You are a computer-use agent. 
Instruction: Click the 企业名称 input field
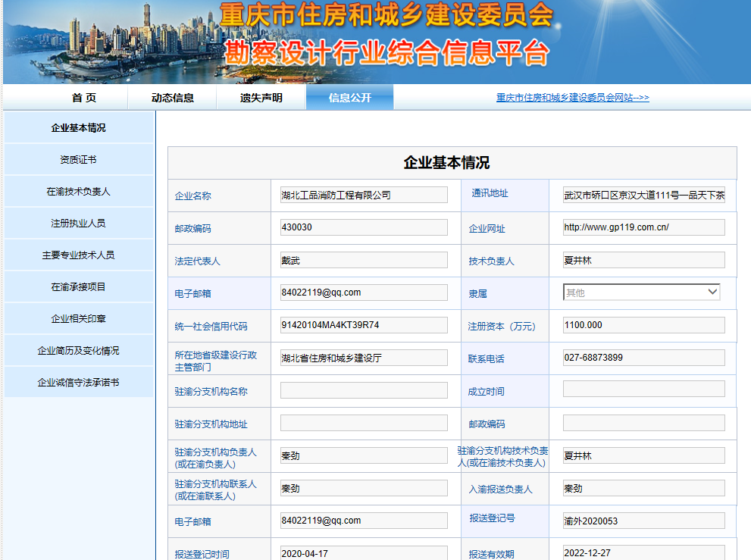point(364,195)
